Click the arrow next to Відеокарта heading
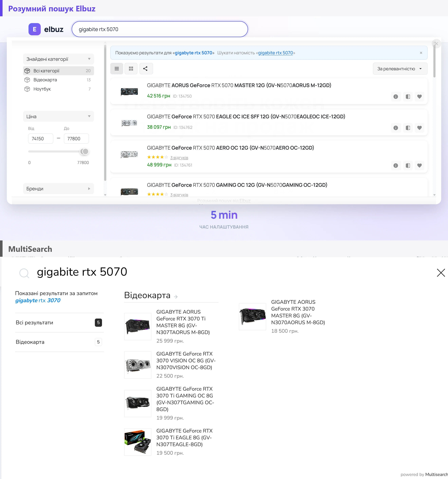Image resolution: width=448 pixels, height=479 pixels. tap(176, 297)
